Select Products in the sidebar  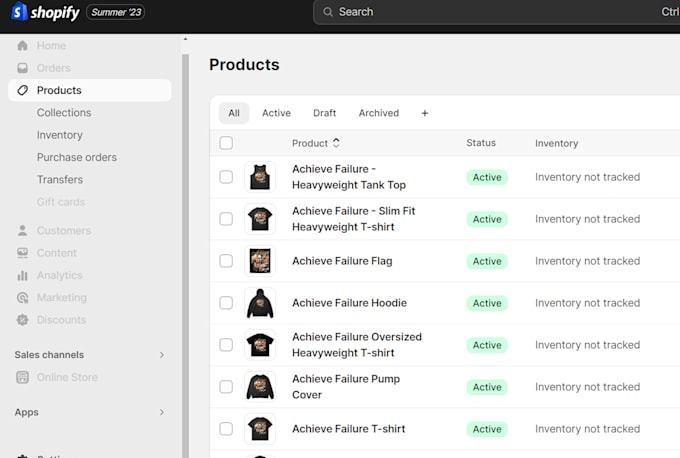point(89,90)
